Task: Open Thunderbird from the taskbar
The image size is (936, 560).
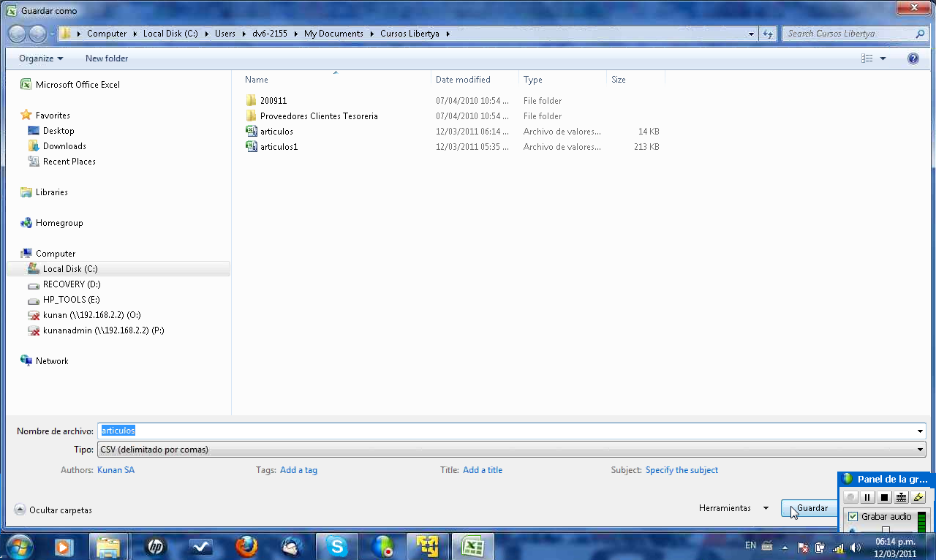Action: (292, 546)
